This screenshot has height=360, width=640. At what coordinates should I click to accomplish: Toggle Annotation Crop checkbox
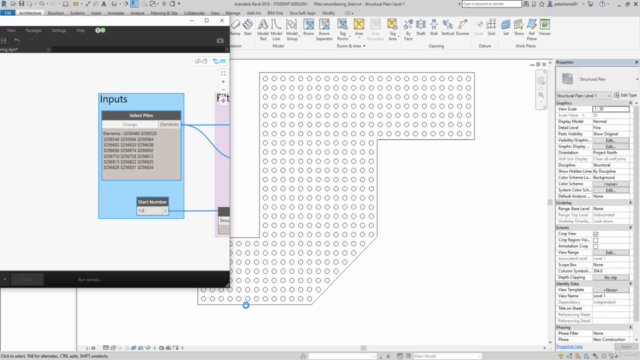(596, 247)
